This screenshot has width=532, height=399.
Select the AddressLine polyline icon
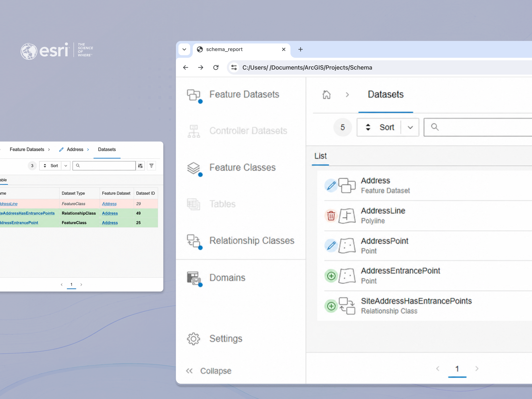[x=347, y=216]
